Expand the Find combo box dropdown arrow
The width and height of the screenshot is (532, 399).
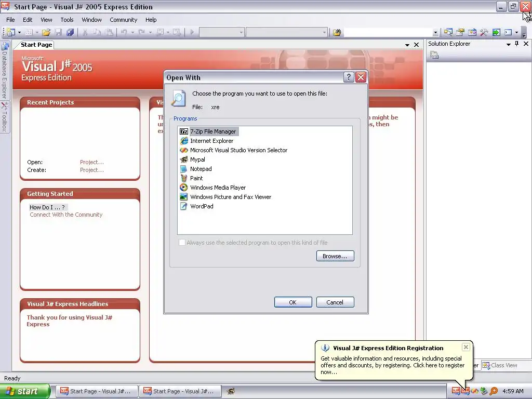pos(435,33)
